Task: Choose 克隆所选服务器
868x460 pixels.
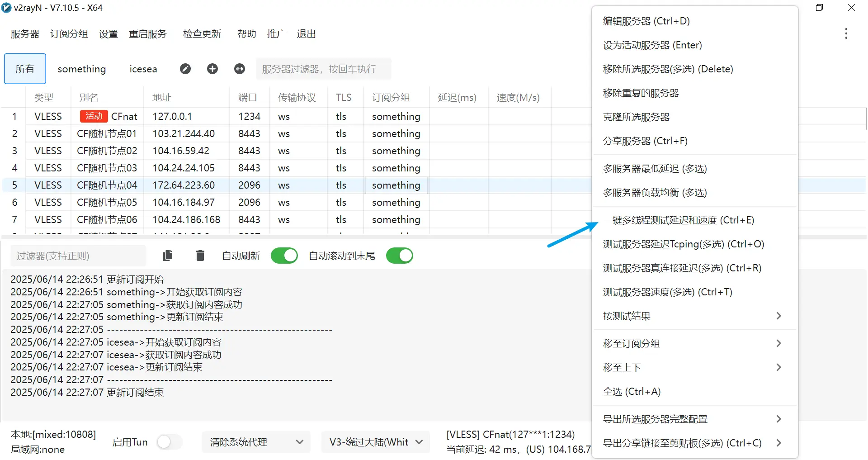Action: 695,117
